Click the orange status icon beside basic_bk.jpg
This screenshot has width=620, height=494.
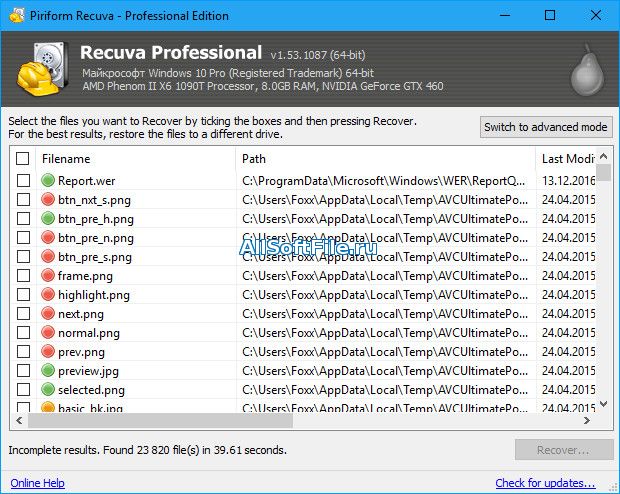click(x=48, y=407)
